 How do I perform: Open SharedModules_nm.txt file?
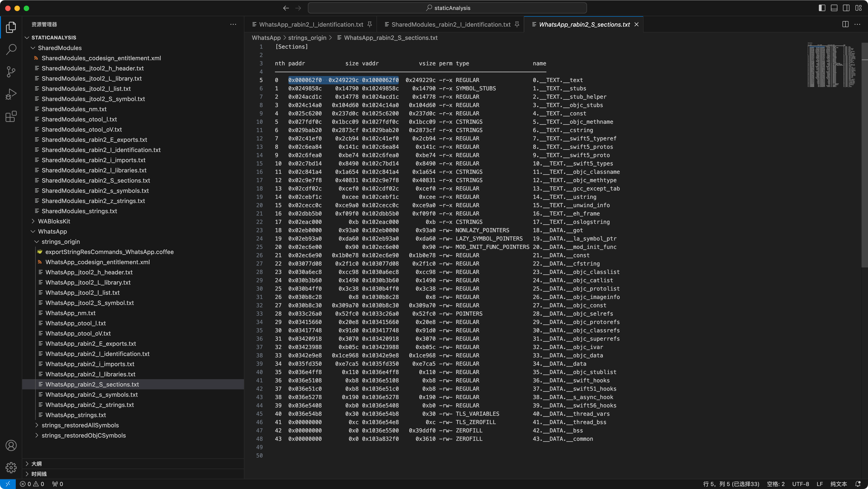133,109
